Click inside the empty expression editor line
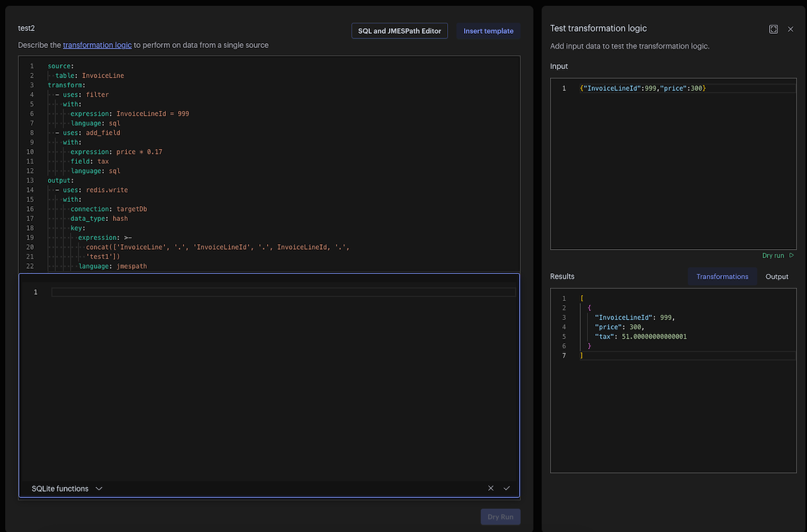Screen dimensions: 807x532 pos(282,292)
